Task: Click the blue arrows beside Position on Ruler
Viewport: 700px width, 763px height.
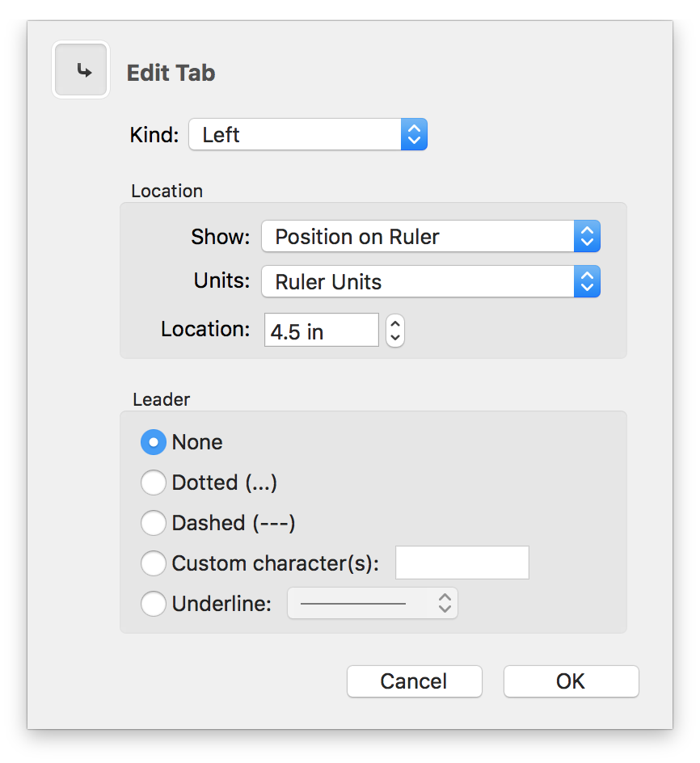Action: coord(588,237)
